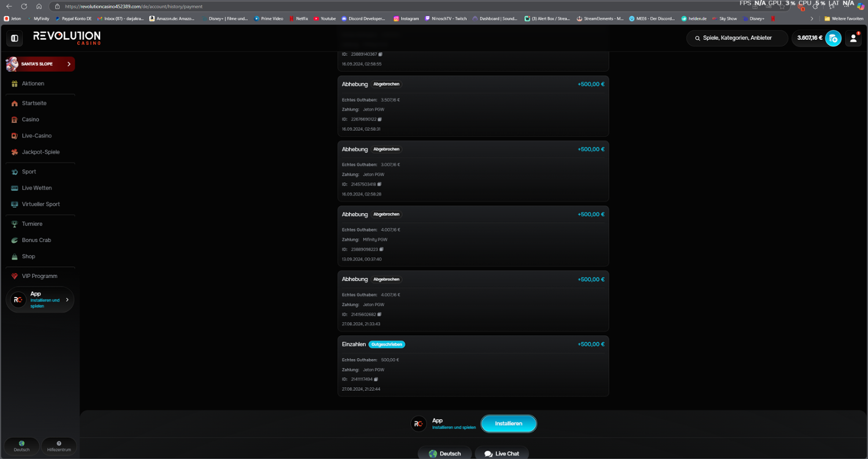Open Jackpot-Spiele from the sidebar
The width and height of the screenshot is (868, 459).
tap(41, 152)
